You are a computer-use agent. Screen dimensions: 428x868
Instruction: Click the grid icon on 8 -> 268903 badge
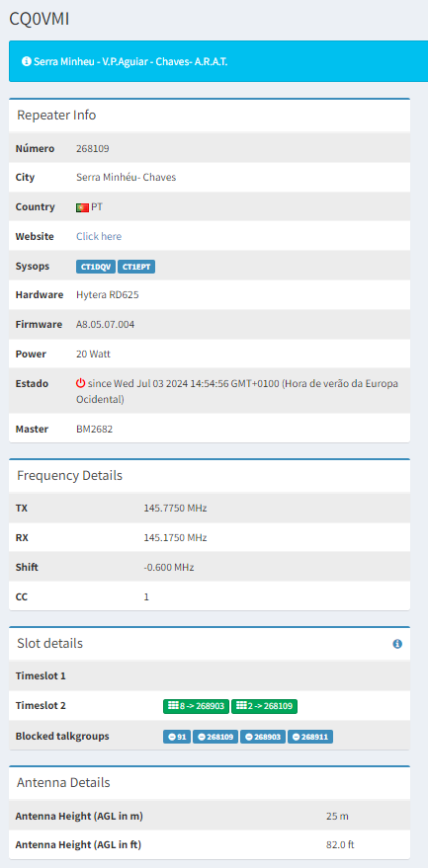coord(172,706)
